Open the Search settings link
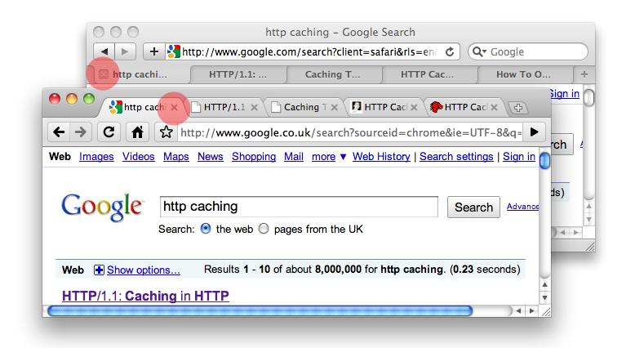The image size is (644, 348). click(x=456, y=157)
